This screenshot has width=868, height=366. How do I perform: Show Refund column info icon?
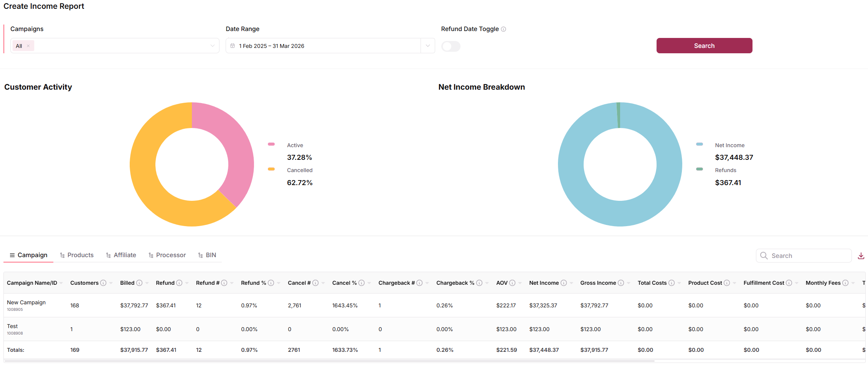(179, 283)
